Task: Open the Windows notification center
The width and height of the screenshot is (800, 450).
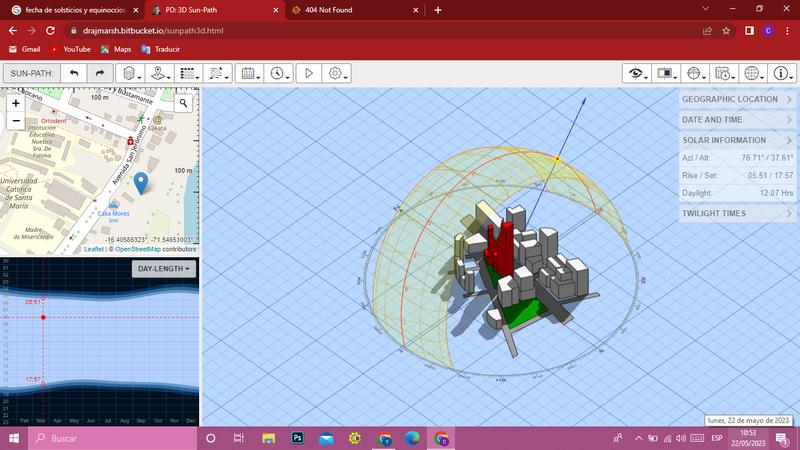Action: click(x=782, y=438)
